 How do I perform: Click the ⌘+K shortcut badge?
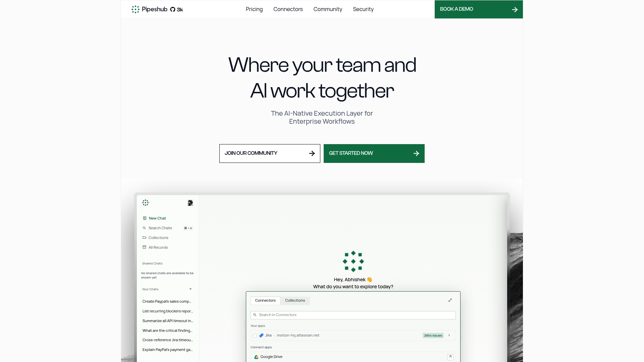pyautogui.click(x=188, y=228)
